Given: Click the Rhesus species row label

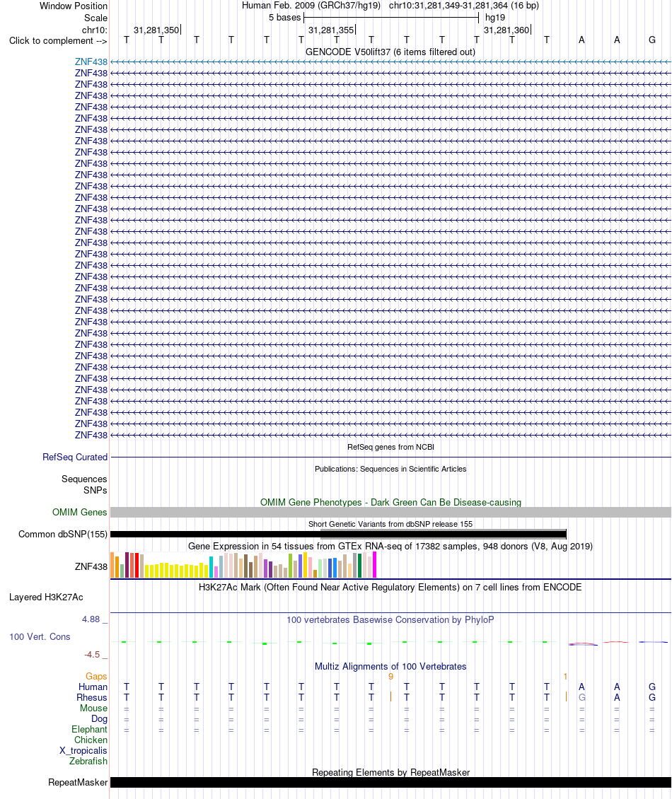Looking at the screenshot, I should pyautogui.click(x=92, y=698).
